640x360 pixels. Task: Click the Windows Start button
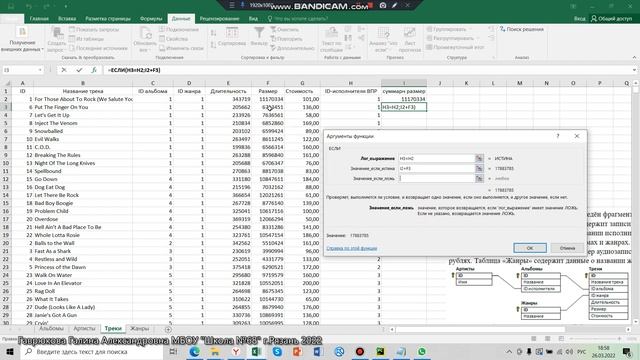(10, 351)
